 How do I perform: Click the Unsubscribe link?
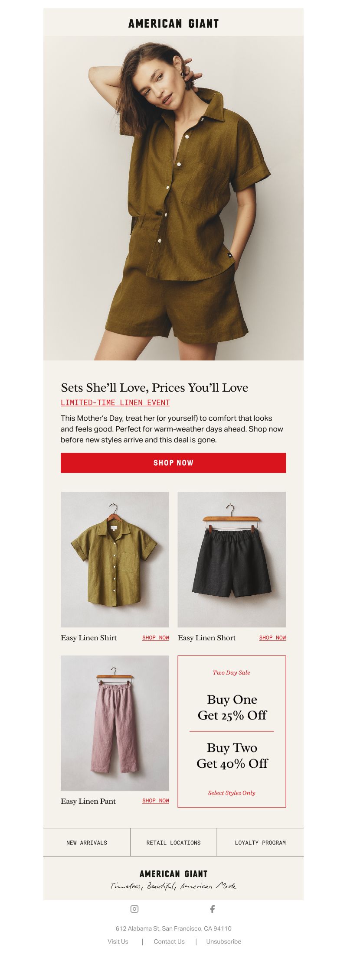(224, 941)
